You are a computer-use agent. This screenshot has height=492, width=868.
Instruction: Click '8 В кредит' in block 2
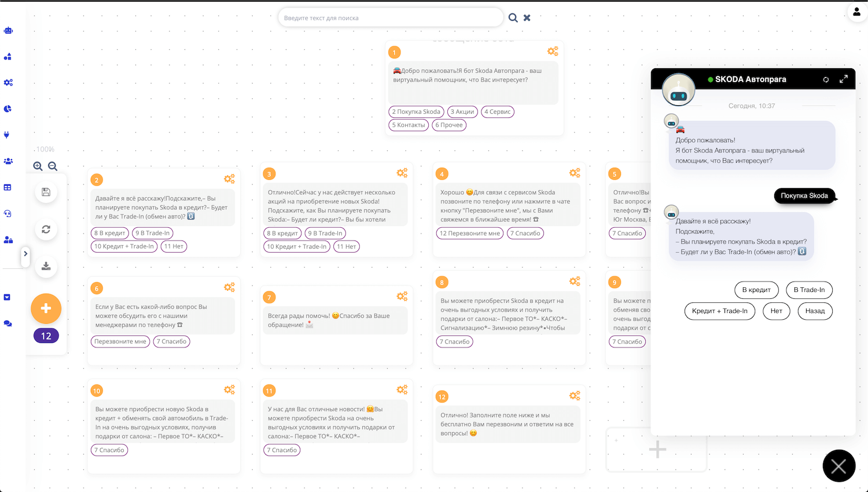(110, 233)
